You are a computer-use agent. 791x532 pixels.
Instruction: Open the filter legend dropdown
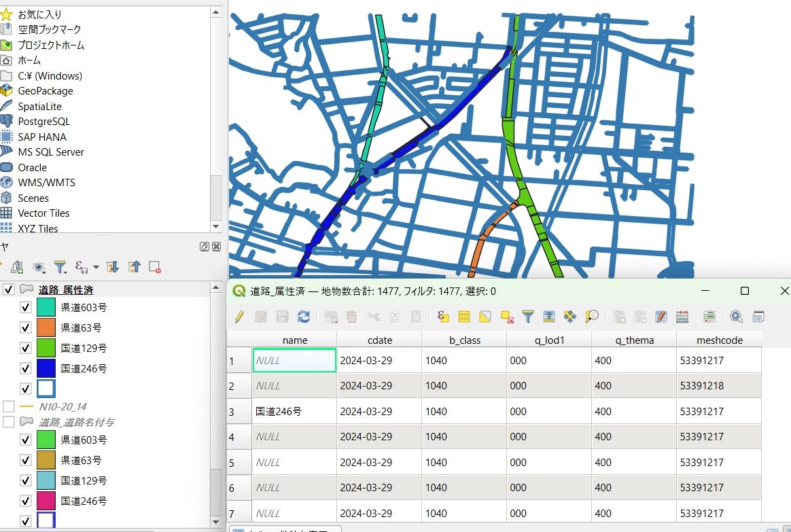[60, 267]
